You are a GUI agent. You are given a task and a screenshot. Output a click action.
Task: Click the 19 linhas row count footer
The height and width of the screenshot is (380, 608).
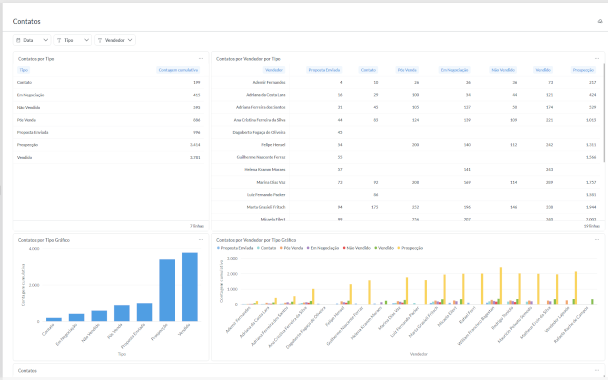(592, 226)
